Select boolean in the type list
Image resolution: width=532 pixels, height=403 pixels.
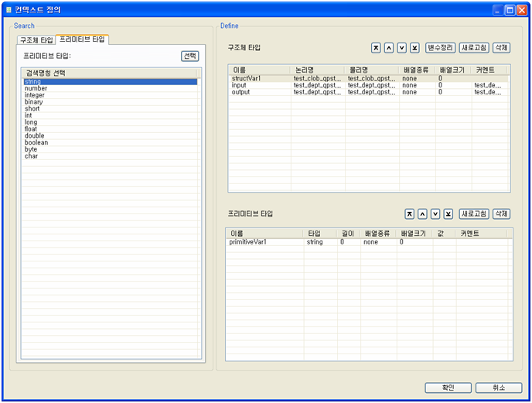coord(111,142)
